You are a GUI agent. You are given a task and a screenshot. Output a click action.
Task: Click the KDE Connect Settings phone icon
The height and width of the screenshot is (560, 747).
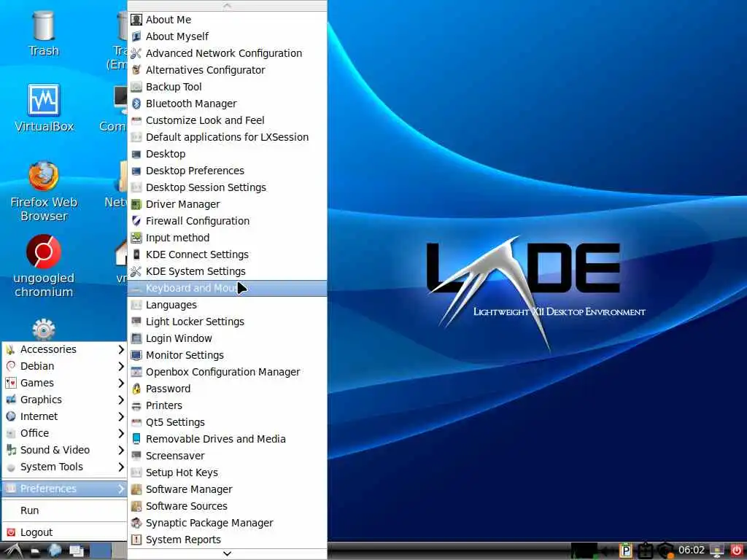pos(136,254)
